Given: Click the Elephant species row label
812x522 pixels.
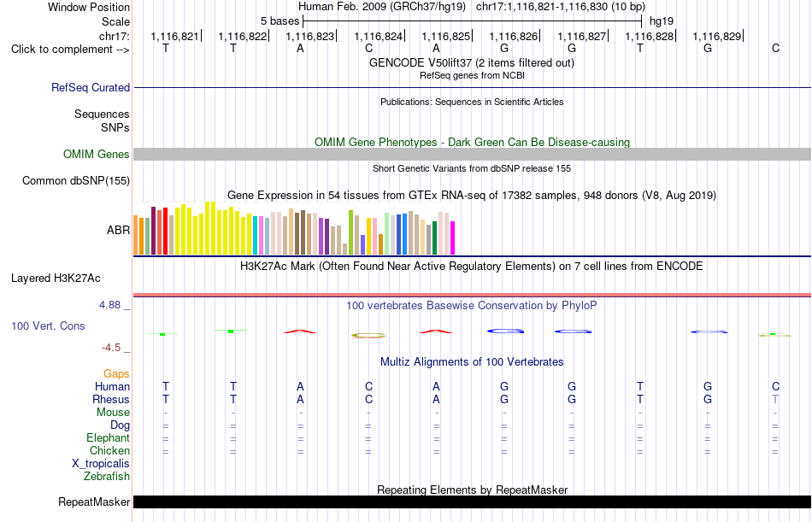Looking at the screenshot, I should click(x=109, y=438).
